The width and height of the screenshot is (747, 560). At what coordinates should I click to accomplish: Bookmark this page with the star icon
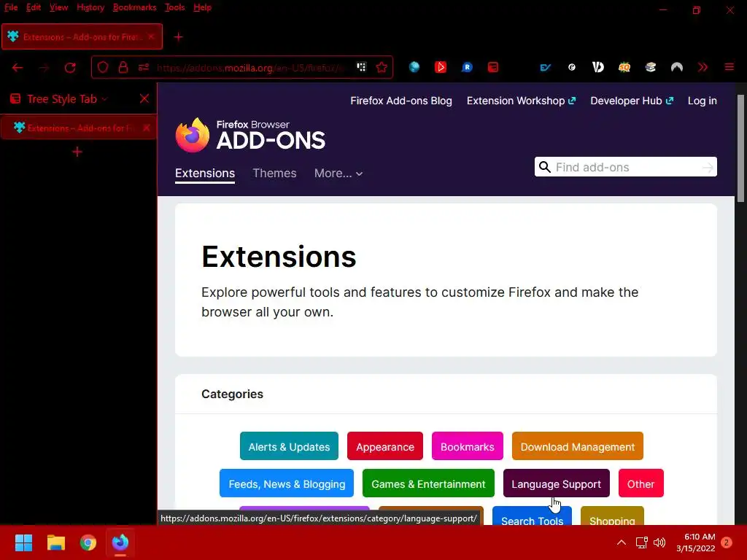coord(382,67)
